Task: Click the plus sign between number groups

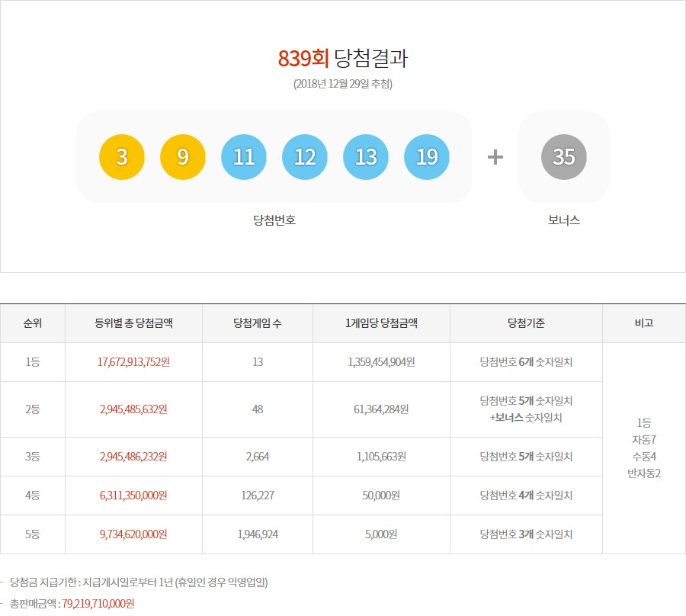Action: (495, 157)
